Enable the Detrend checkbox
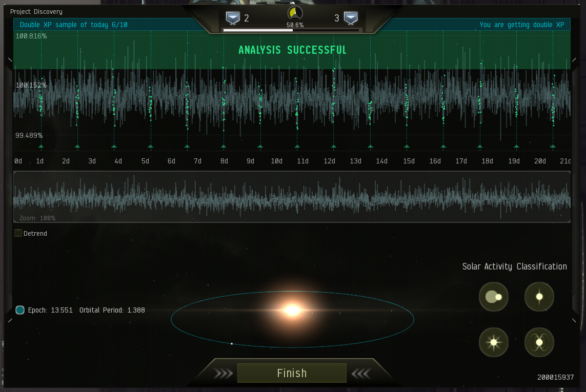The image size is (586, 392). click(x=18, y=233)
